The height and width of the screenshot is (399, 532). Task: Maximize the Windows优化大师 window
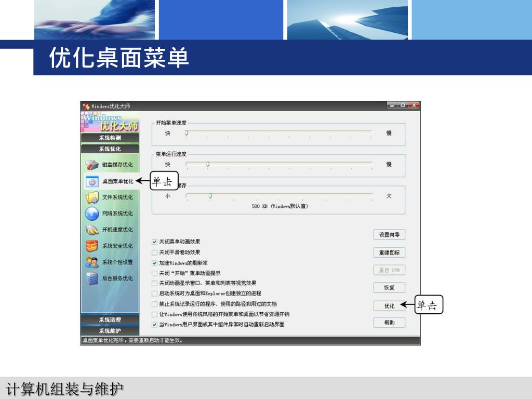403,105
